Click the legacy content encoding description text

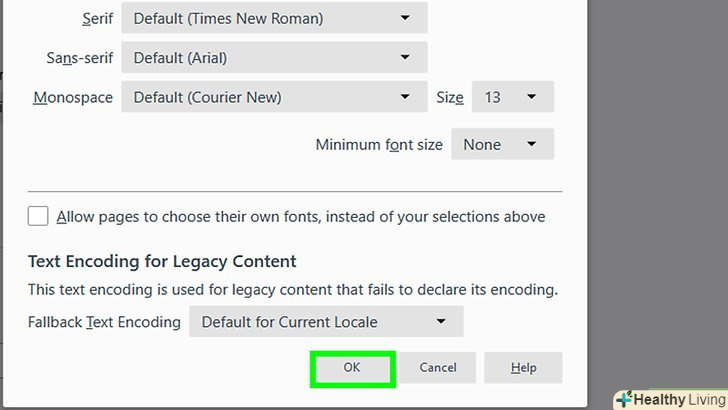point(292,290)
